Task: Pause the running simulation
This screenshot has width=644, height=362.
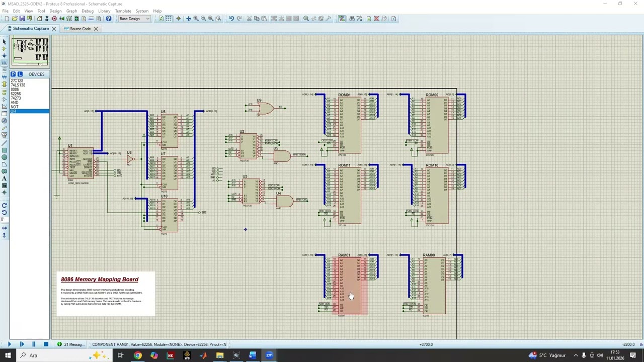Action: (34, 344)
